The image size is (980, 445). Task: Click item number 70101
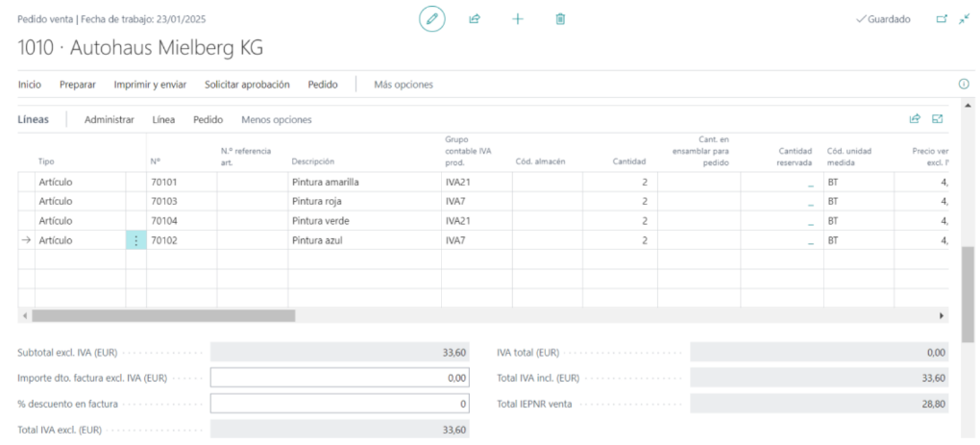[164, 183]
